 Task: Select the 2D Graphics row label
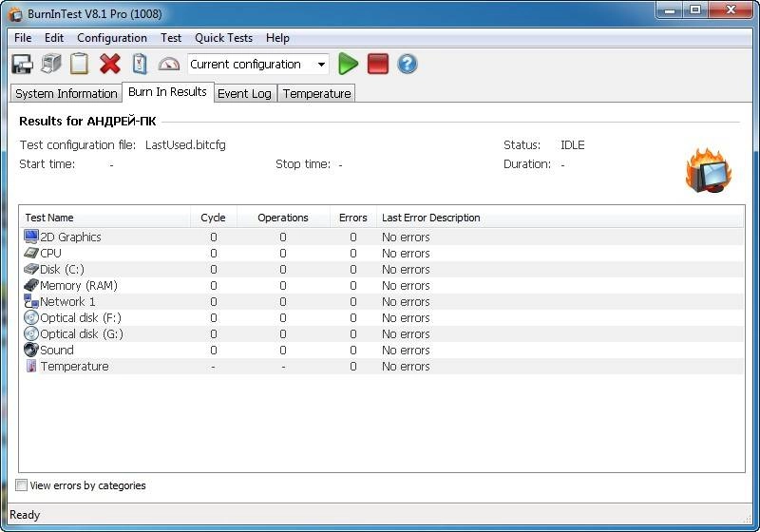point(70,237)
